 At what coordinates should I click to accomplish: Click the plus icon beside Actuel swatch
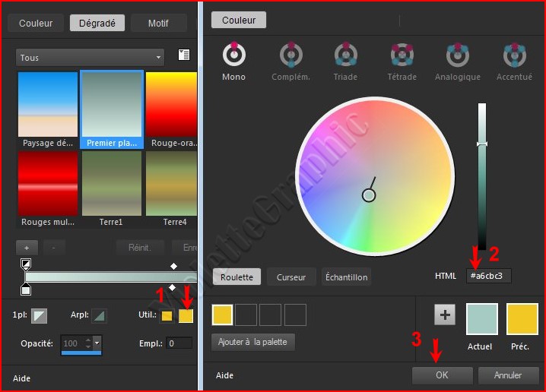point(445,315)
